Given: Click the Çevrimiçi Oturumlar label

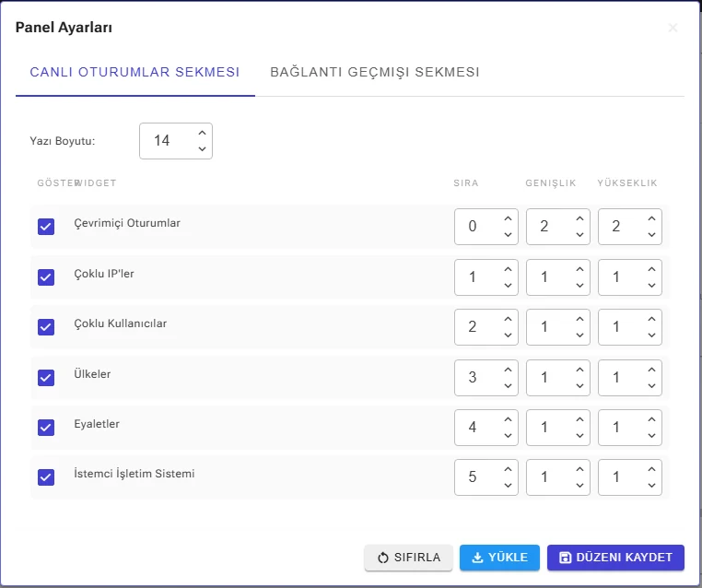Looking at the screenshot, I should (x=127, y=223).
